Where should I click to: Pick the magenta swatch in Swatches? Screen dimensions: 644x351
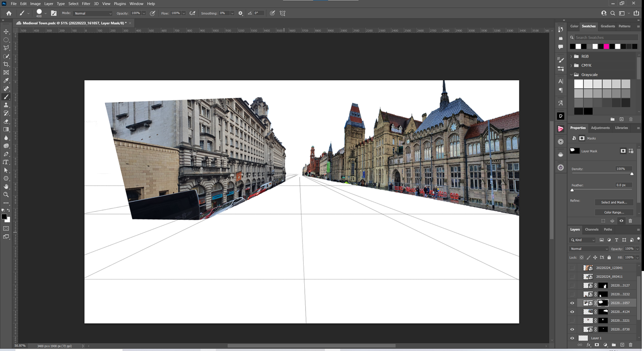(606, 47)
